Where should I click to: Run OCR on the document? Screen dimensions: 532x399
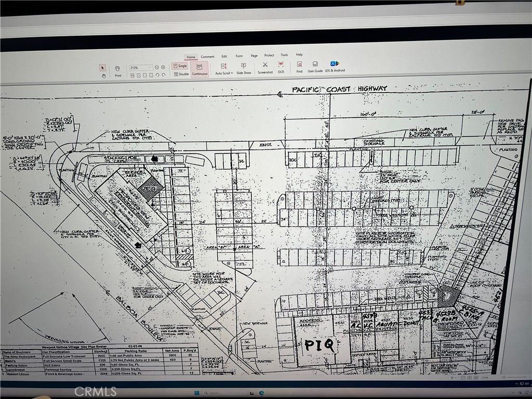pyautogui.click(x=281, y=67)
